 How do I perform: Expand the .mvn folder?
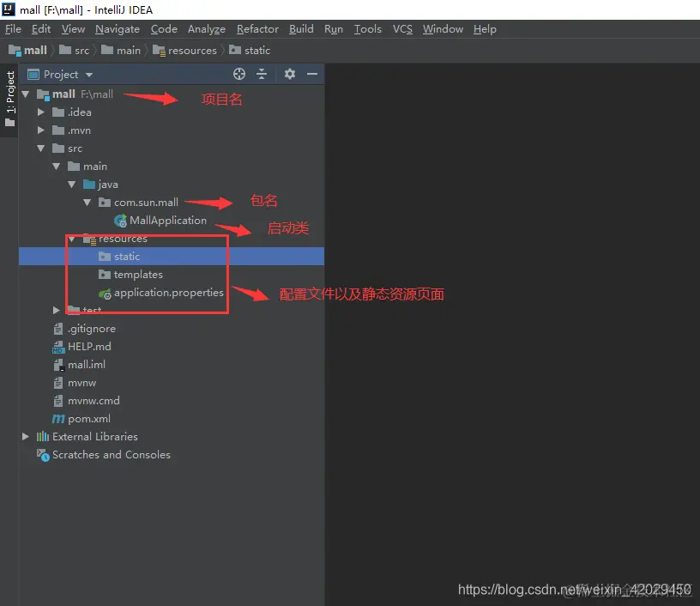[40, 130]
